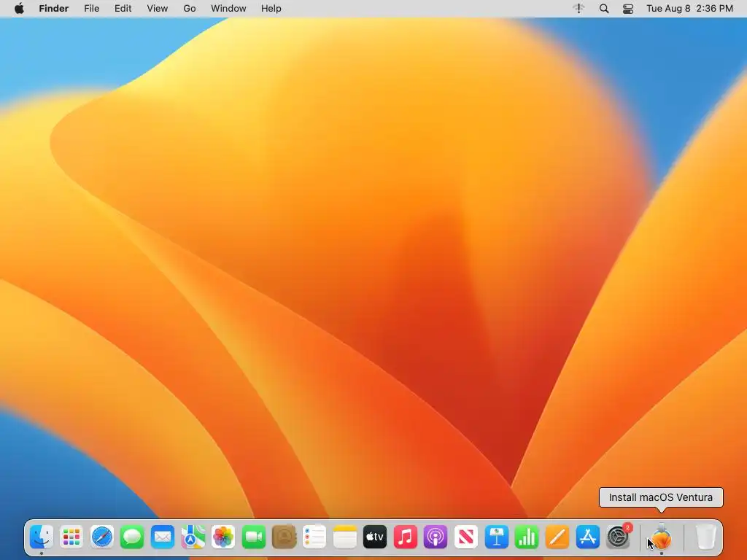The height and width of the screenshot is (560, 747).
Task: Launch Pages from the Dock
Action: (x=557, y=537)
